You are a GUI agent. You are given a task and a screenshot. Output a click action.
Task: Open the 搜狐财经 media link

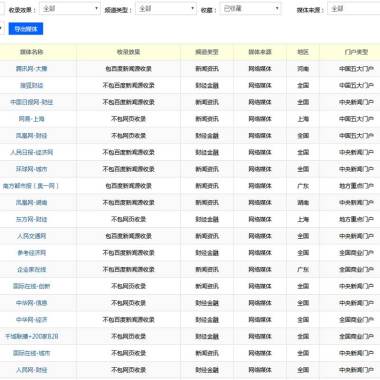point(31,85)
